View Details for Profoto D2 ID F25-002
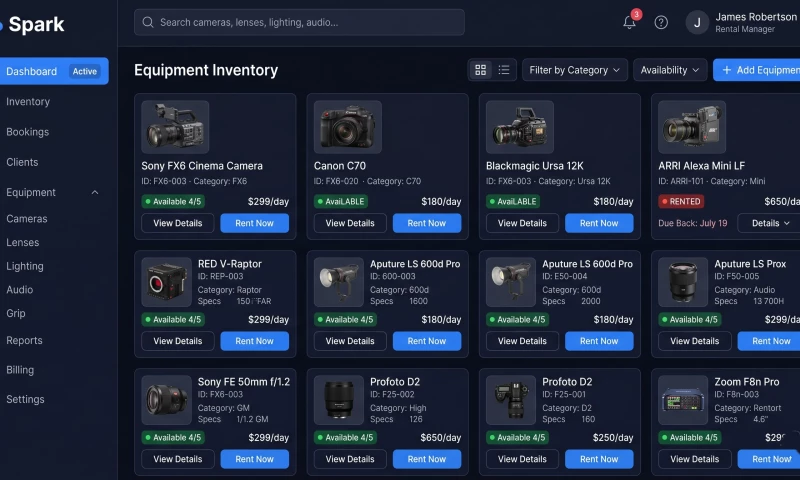 pyautogui.click(x=350, y=459)
